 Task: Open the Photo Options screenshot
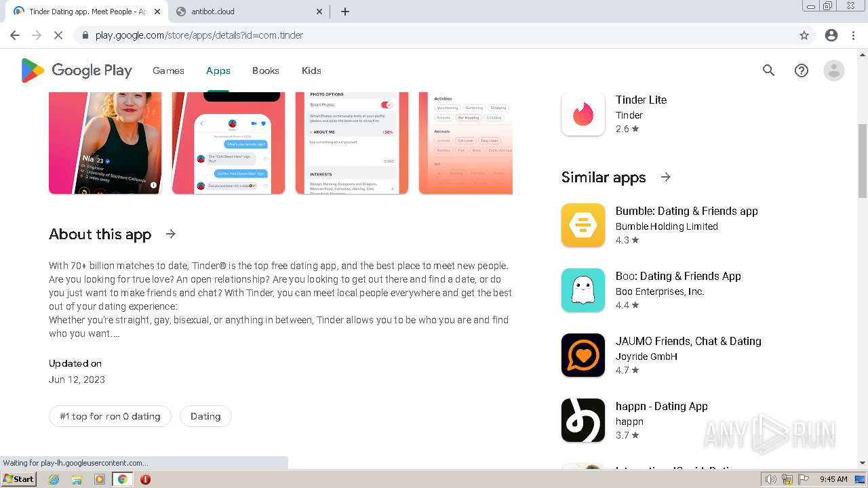pos(352,143)
